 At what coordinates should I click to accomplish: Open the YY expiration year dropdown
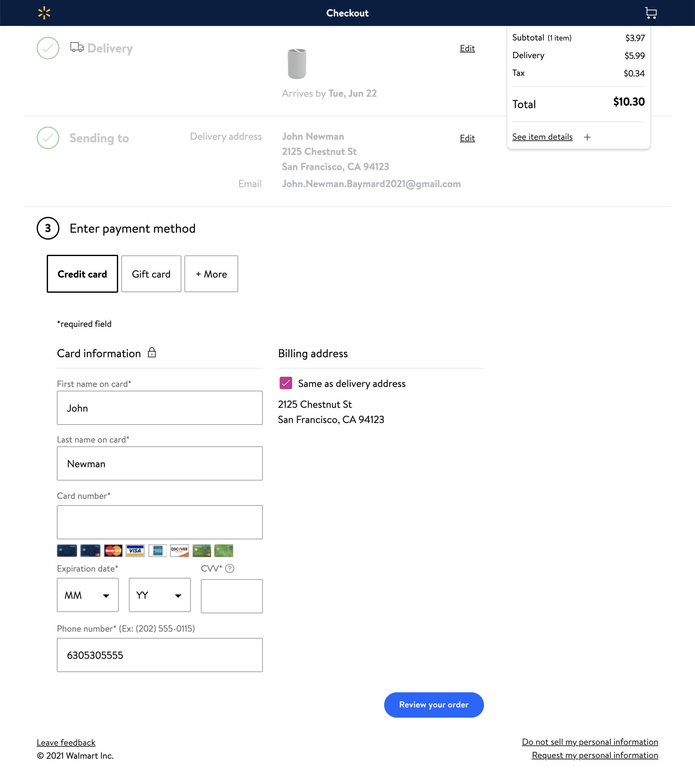pos(160,595)
